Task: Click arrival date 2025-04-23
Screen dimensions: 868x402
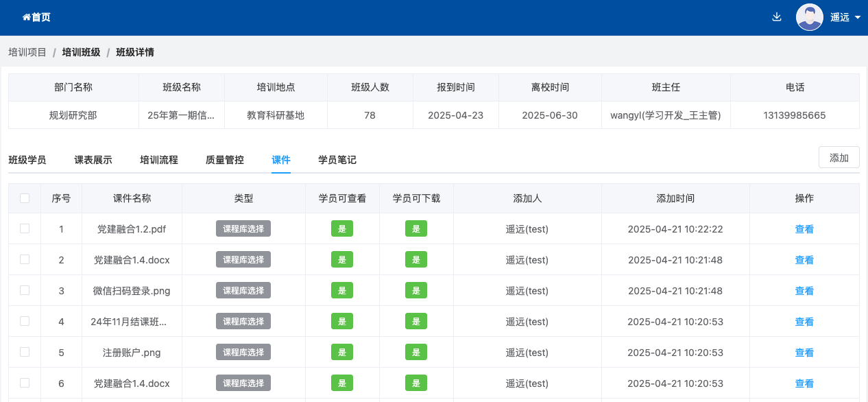Action: pos(455,115)
